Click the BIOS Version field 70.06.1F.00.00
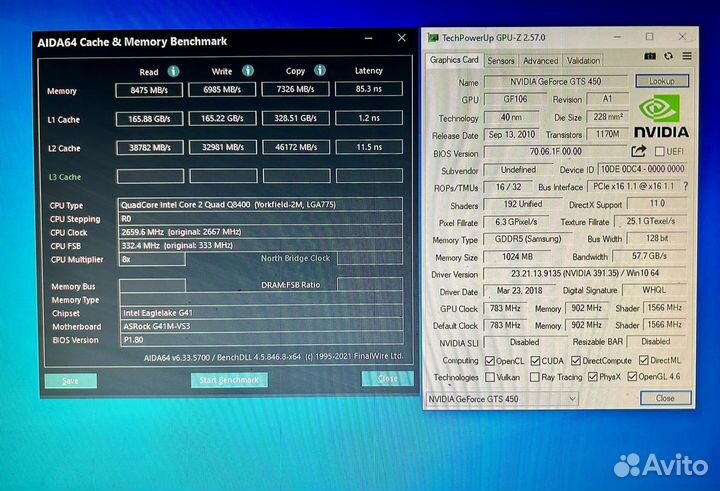This screenshot has height=491, width=720. click(x=556, y=152)
